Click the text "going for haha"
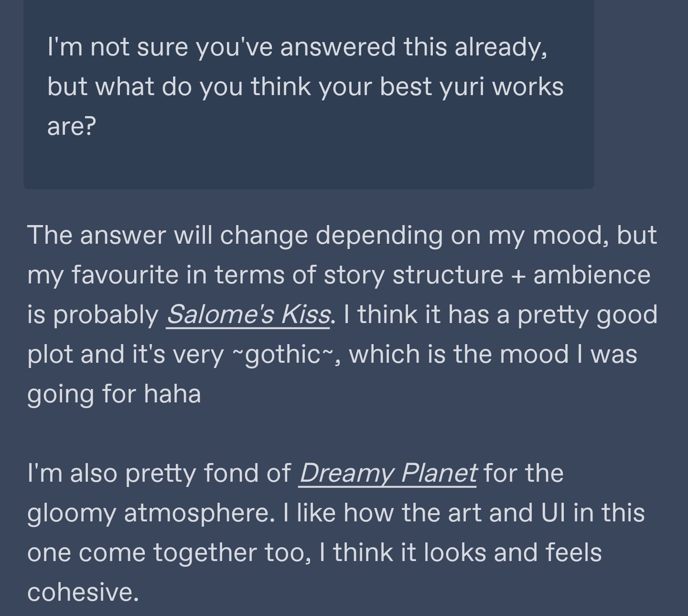The image size is (688, 616). (x=114, y=395)
